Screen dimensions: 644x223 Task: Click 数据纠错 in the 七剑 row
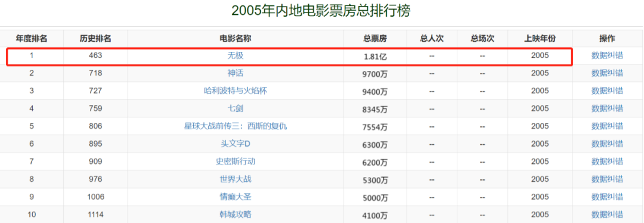[x=607, y=109]
